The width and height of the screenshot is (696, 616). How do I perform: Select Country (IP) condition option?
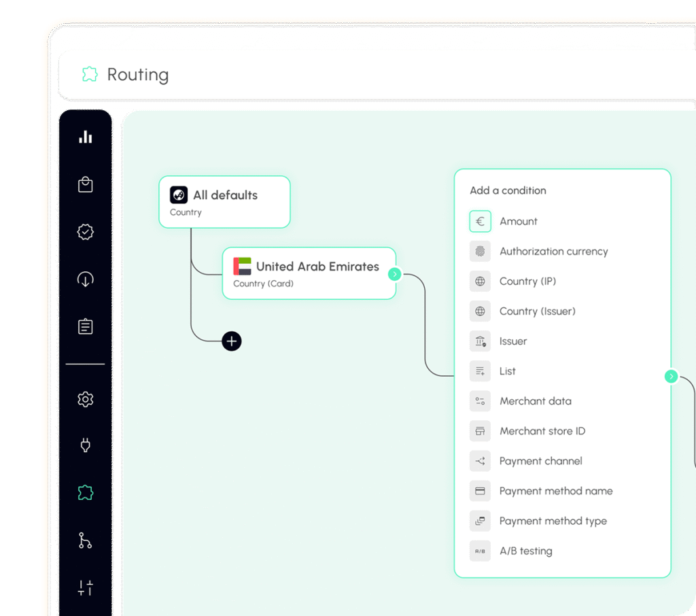coord(527,281)
